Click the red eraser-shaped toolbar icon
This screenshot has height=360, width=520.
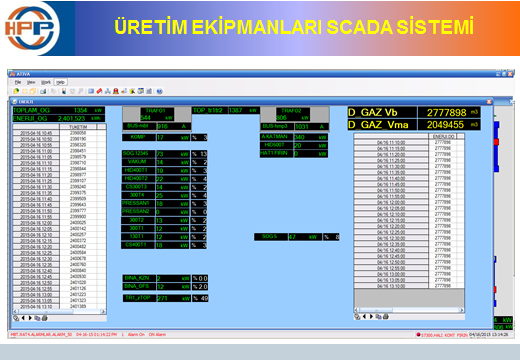(x=99, y=91)
